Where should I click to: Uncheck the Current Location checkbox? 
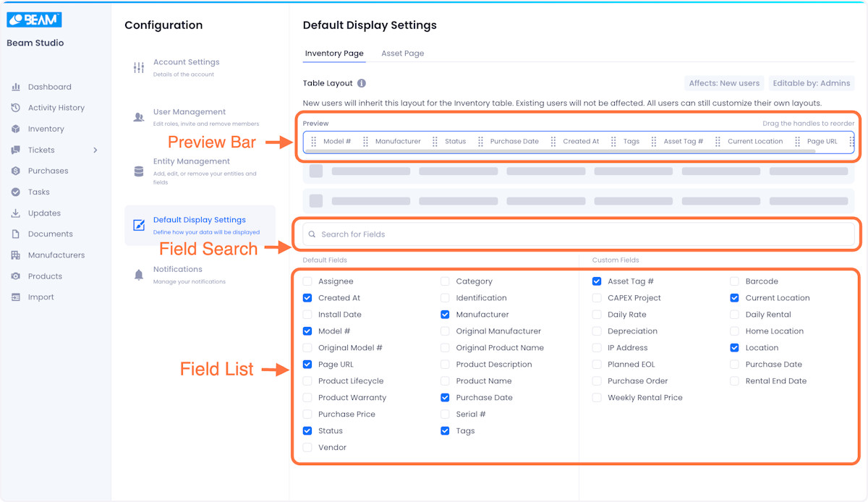coord(735,298)
